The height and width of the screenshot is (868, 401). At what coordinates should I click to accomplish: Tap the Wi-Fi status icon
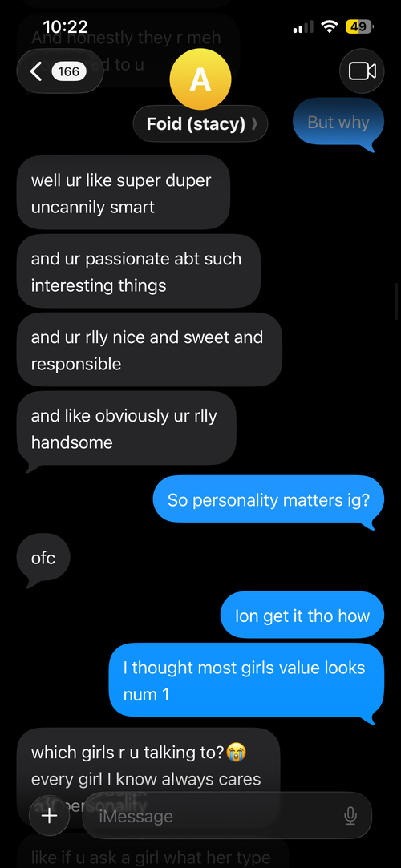pyautogui.click(x=330, y=26)
